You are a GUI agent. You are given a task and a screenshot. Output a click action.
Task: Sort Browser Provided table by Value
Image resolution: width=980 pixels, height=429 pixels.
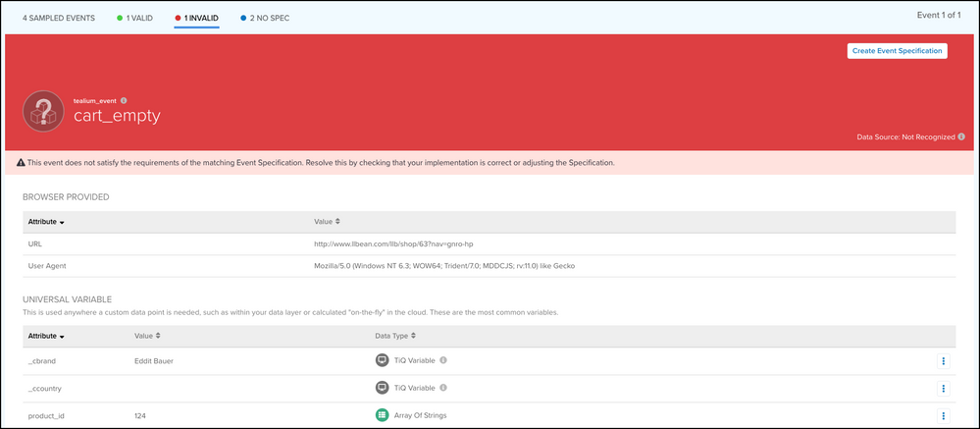point(328,222)
